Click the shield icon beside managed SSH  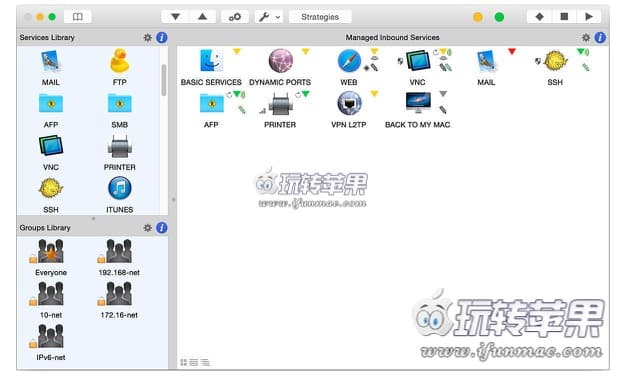coord(538,61)
